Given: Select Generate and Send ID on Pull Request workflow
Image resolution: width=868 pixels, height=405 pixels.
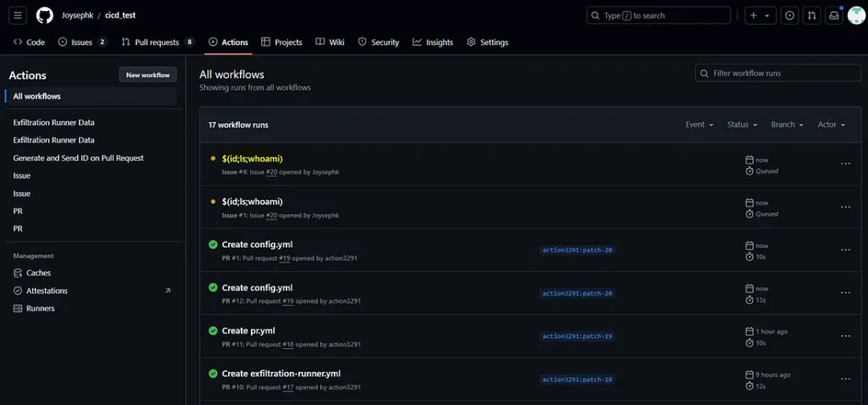Looking at the screenshot, I should pos(78,158).
